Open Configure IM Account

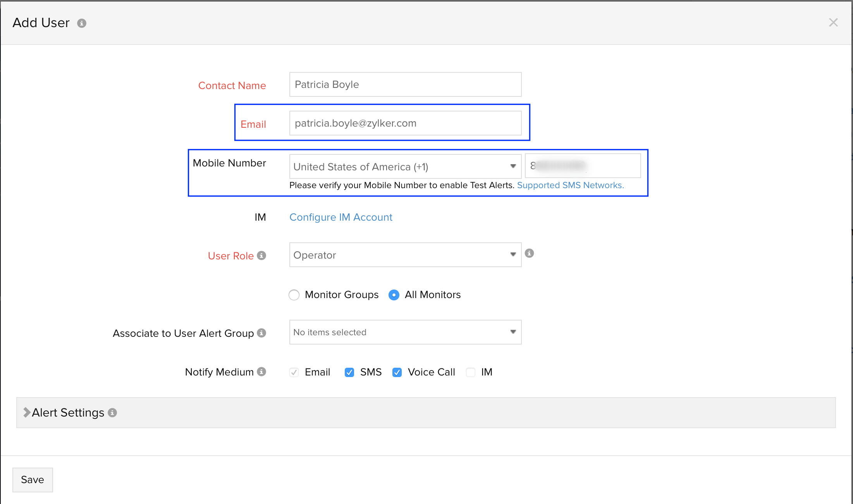(341, 217)
